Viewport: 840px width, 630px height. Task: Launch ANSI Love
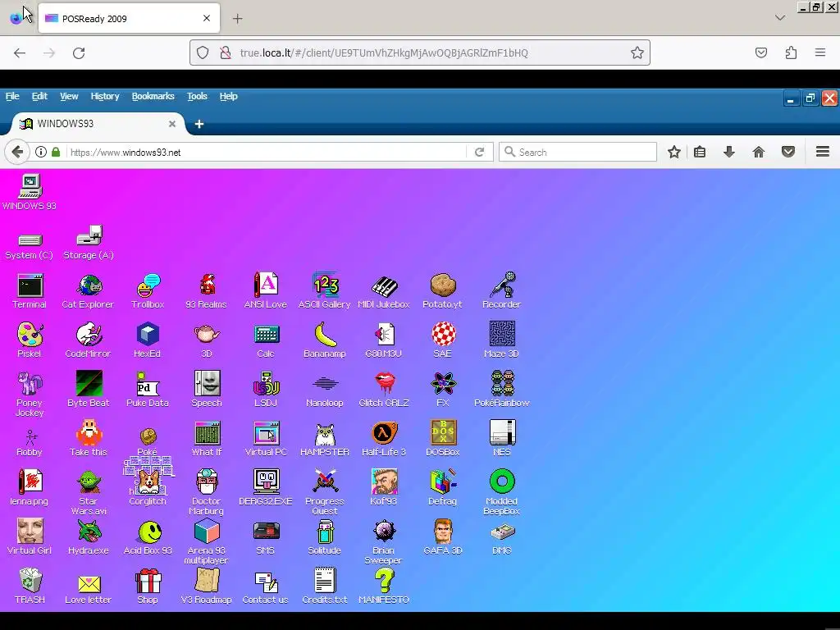tap(266, 291)
